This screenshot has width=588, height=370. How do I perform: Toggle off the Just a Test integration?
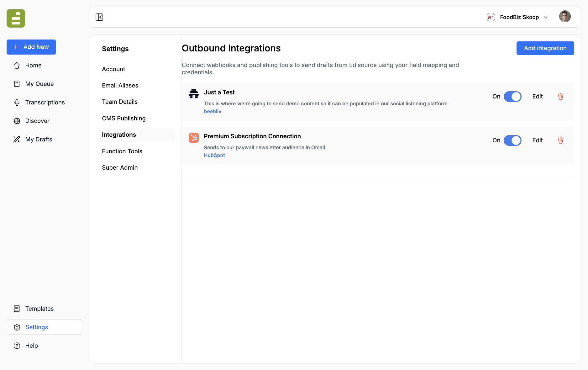point(512,96)
